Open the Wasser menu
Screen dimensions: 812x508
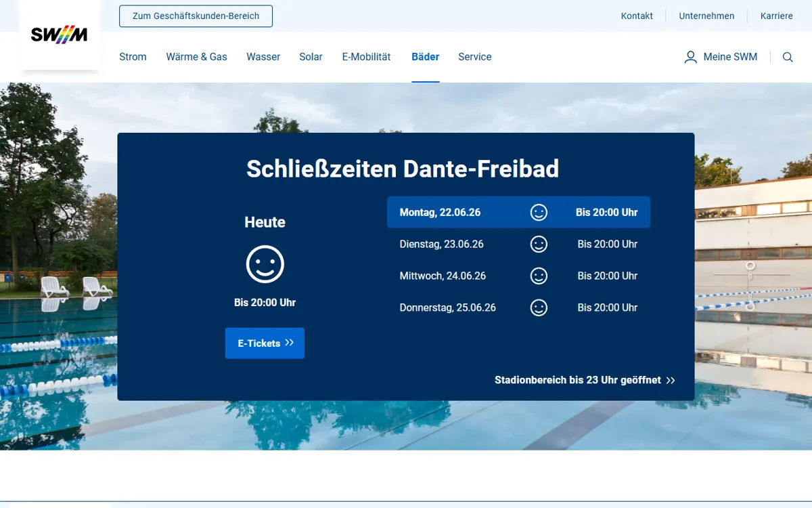coord(263,57)
